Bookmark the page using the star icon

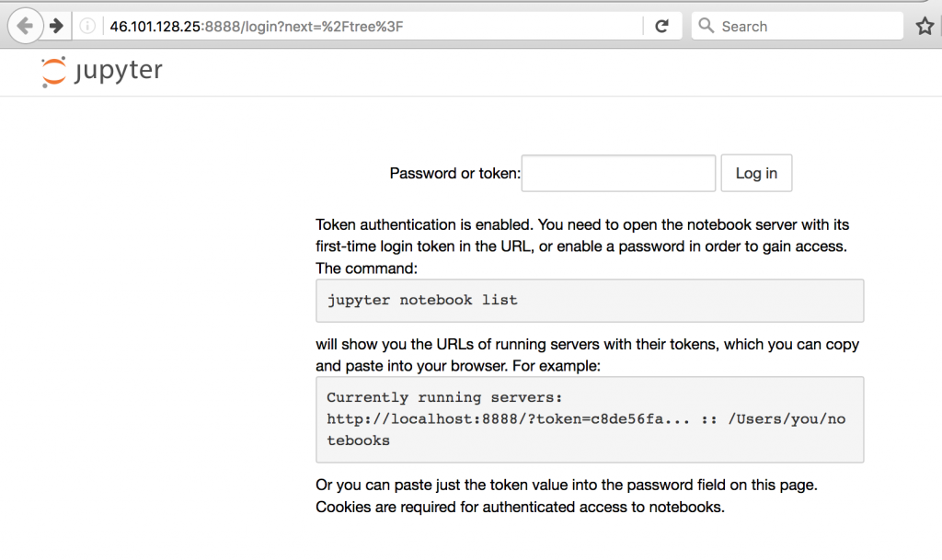click(925, 25)
